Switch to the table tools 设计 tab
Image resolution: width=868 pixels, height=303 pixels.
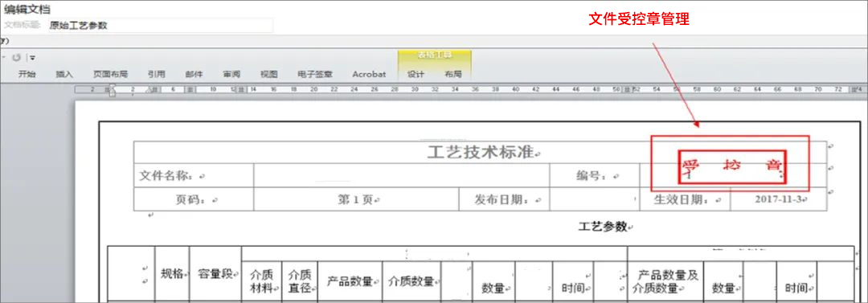(416, 74)
